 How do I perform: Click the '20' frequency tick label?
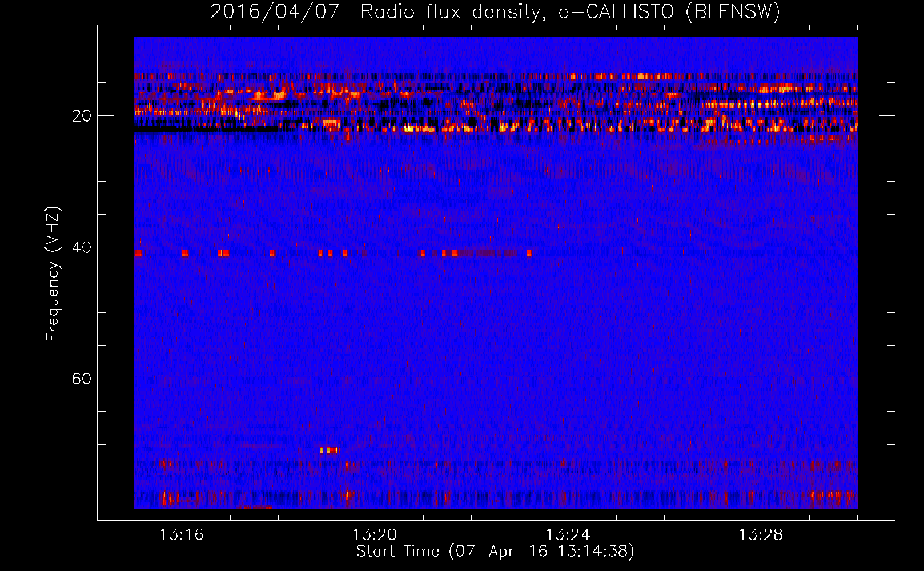(81, 116)
